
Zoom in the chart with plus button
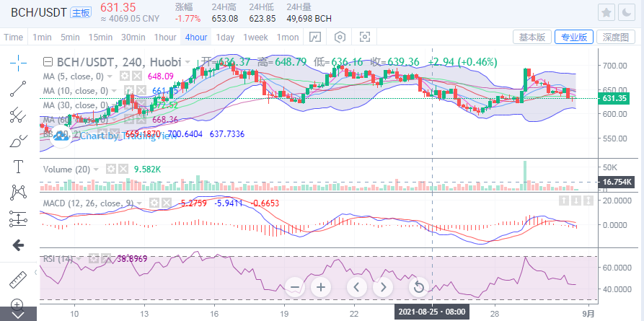pos(321,287)
